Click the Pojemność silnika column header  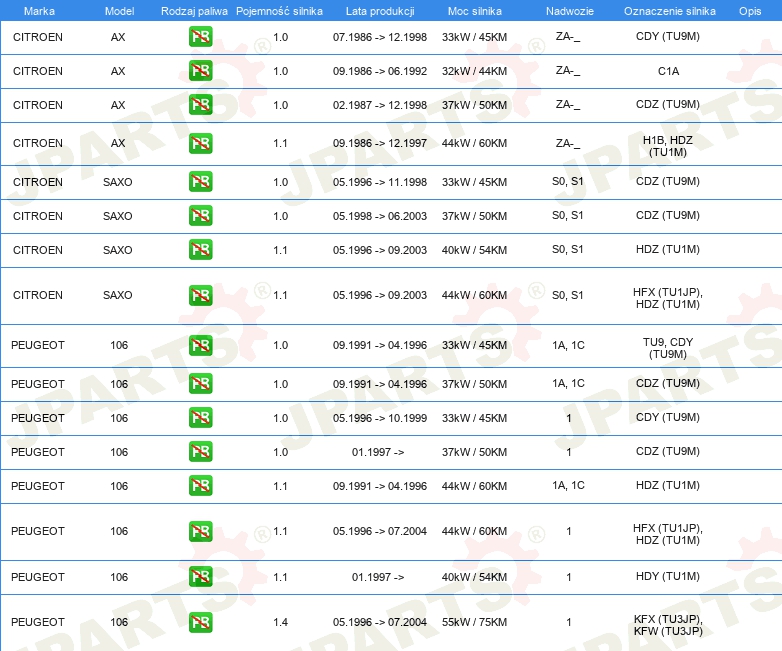[279, 11]
